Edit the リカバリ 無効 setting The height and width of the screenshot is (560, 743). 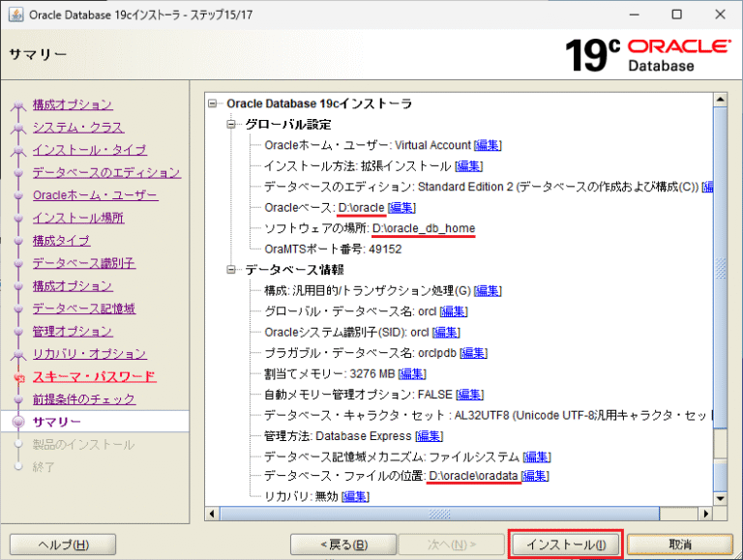[x=355, y=496]
